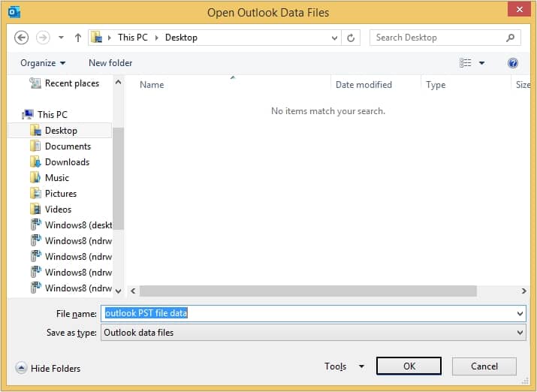Click the Recent places icon
Viewport: 537px width, 392px height.
[x=35, y=83]
